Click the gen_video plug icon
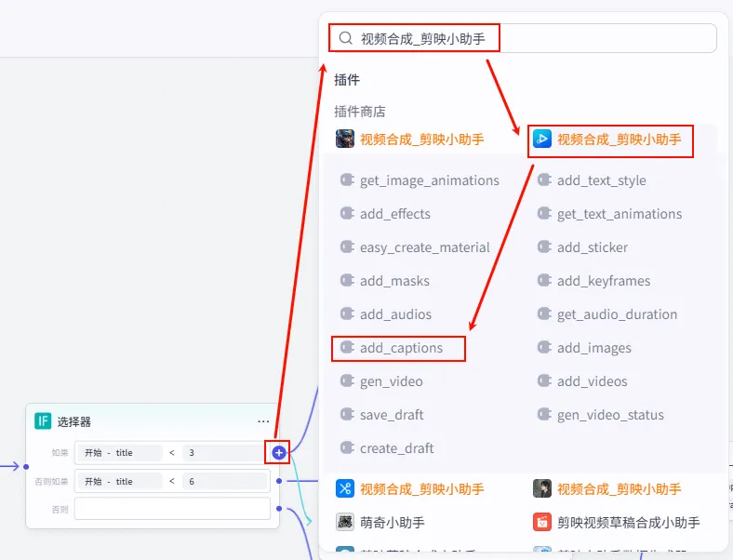 [347, 381]
